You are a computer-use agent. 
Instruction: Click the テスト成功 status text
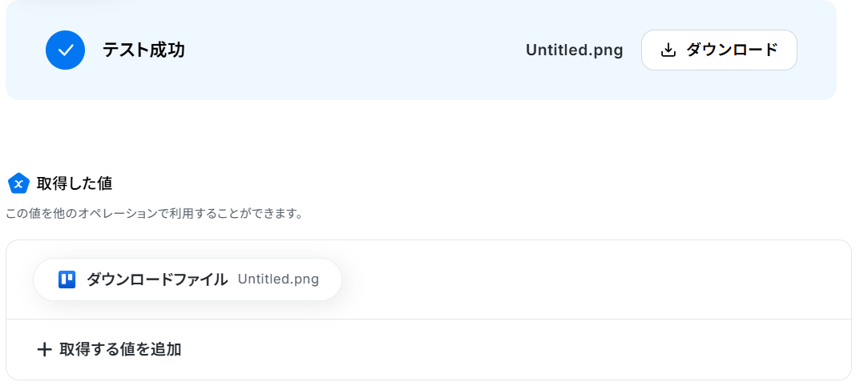coord(143,50)
